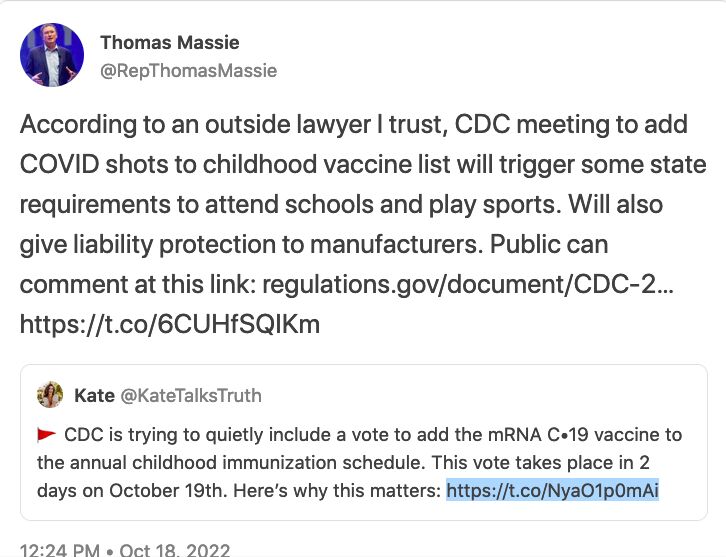The height and width of the screenshot is (557, 726).
Task: Click Thomas Massie's profile avatar
Action: tap(52, 55)
